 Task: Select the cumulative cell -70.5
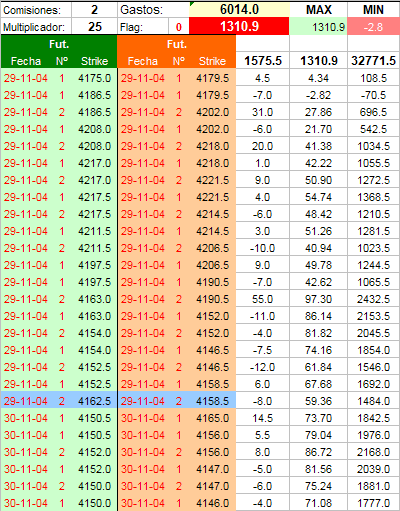point(373,95)
